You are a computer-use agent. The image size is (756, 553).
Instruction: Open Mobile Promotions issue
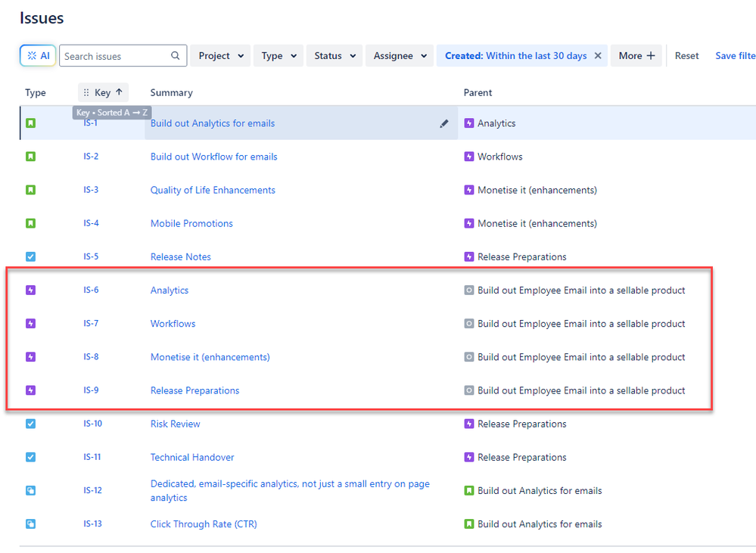coord(191,223)
